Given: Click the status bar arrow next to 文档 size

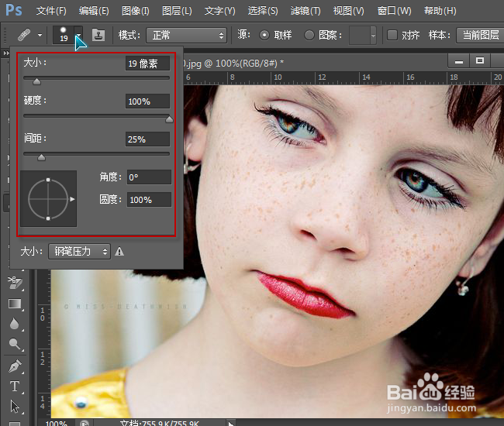Looking at the screenshot, I should 231,424.
